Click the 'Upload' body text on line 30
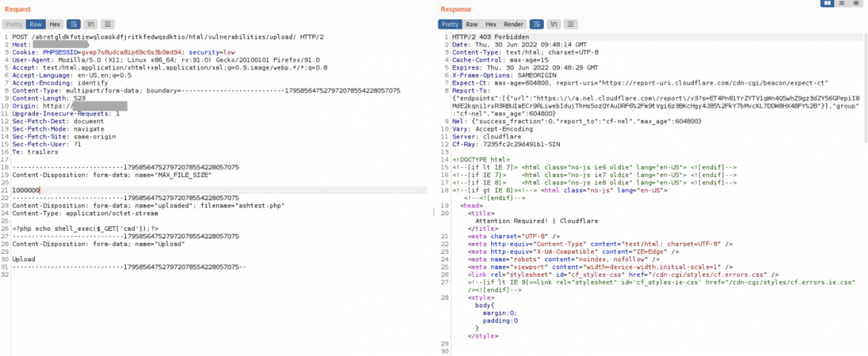 click(24, 259)
